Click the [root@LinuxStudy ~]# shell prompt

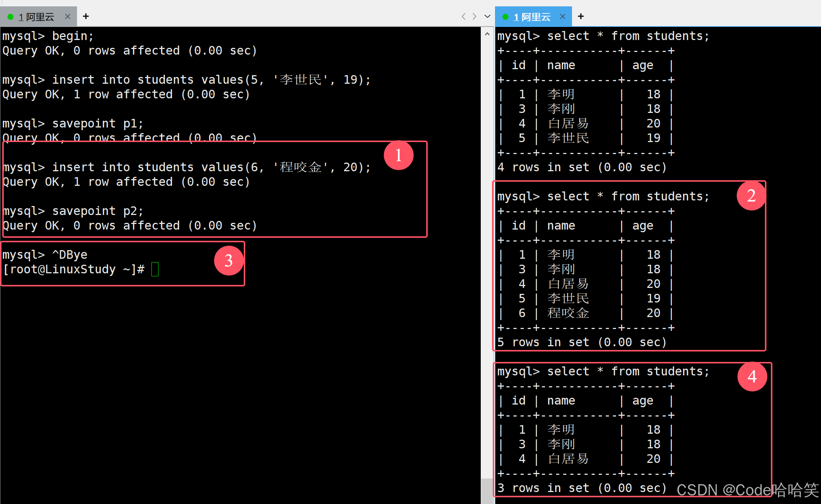pos(74,270)
